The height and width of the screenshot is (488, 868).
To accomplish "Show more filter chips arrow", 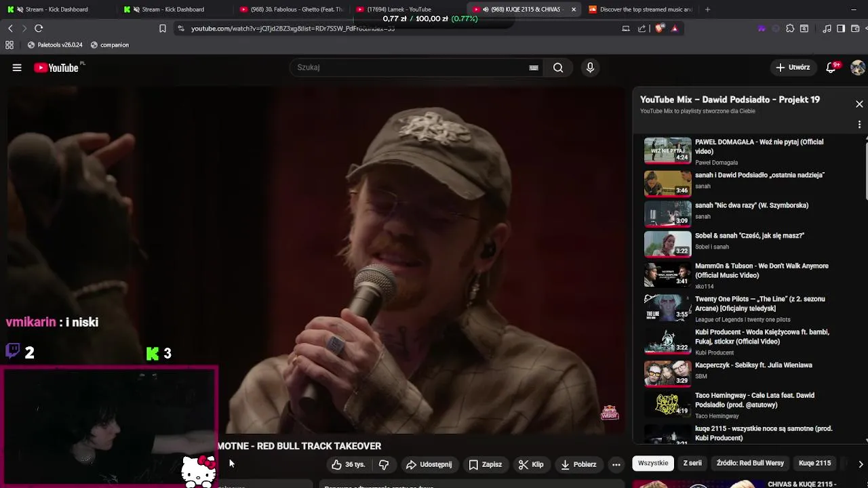I will [x=861, y=464].
